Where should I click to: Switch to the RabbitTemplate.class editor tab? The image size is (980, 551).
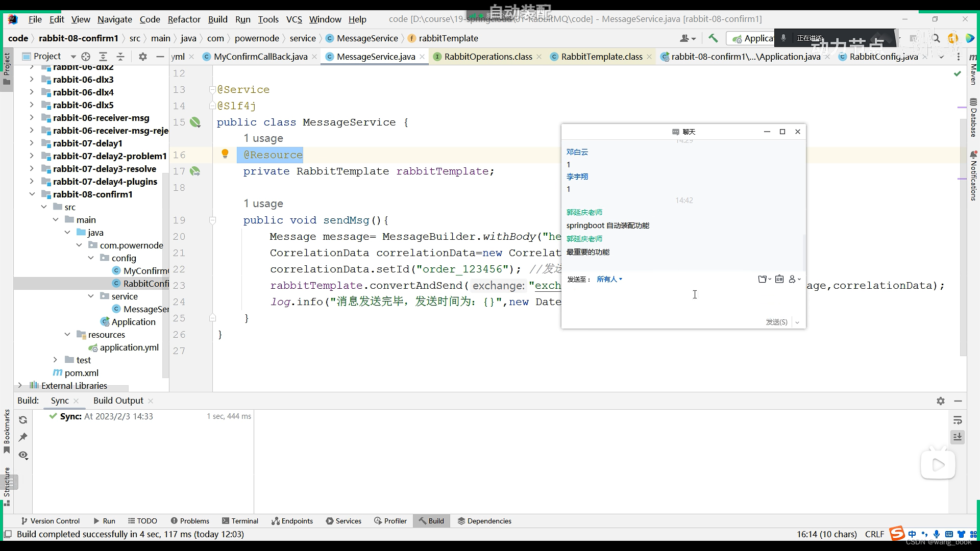pyautogui.click(x=601, y=57)
